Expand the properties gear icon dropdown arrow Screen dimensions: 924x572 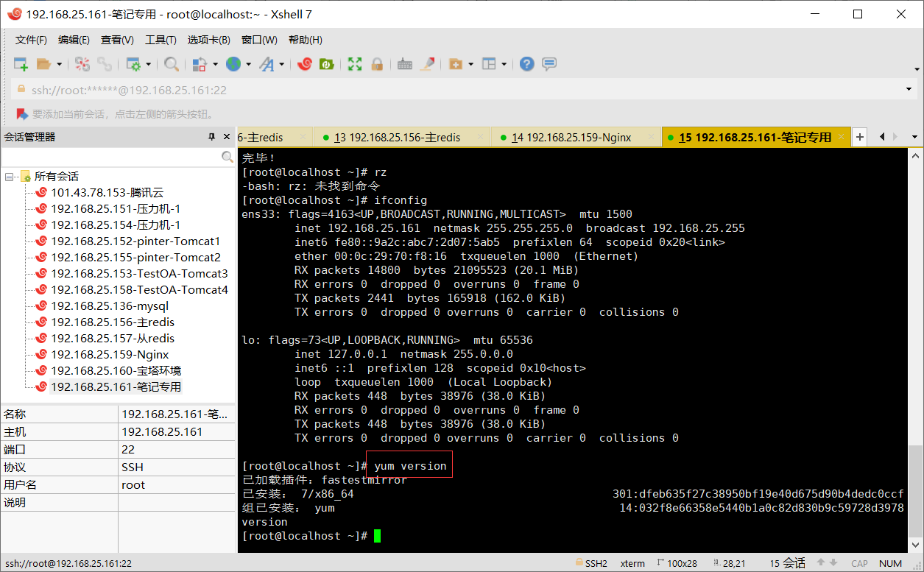148,65
